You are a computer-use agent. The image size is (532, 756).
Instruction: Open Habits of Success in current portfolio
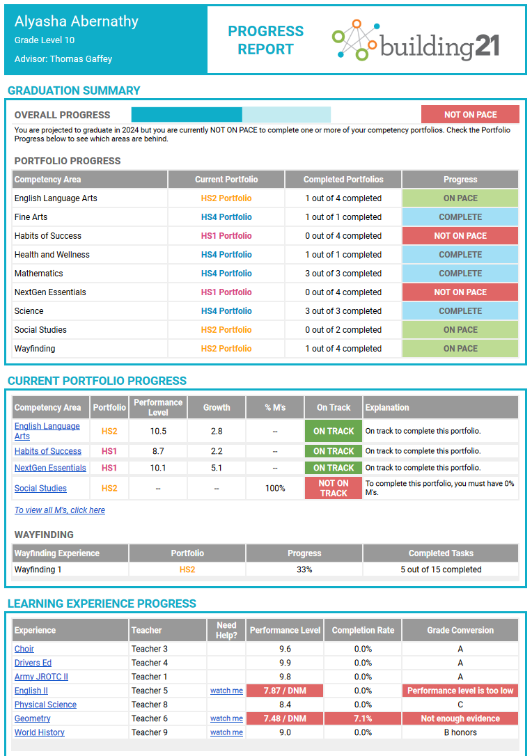tap(48, 451)
